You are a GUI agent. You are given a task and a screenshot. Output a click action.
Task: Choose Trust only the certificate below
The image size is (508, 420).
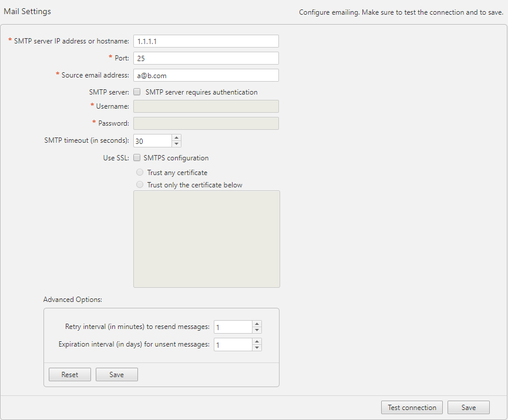click(x=140, y=185)
